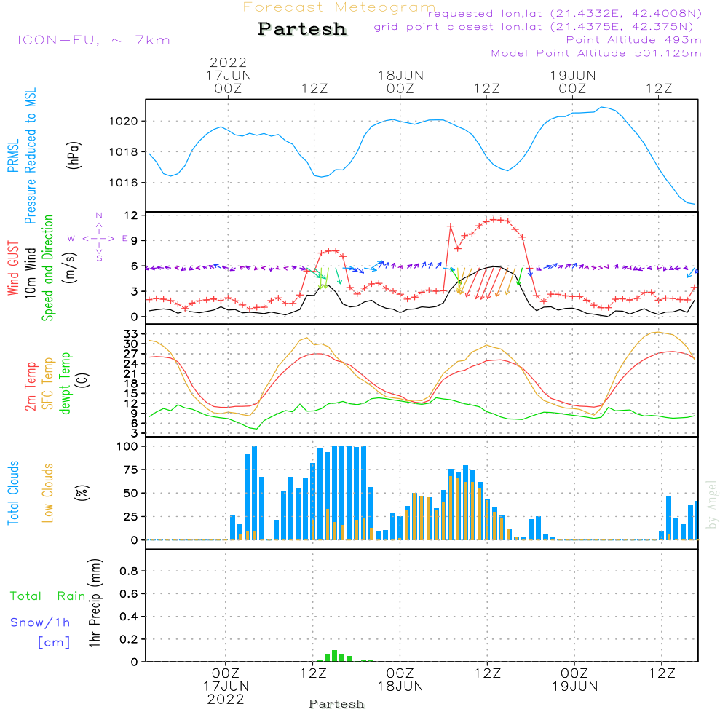Click the 33 temperature tick label
Screen dimensions: 728x728
(130, 334)
